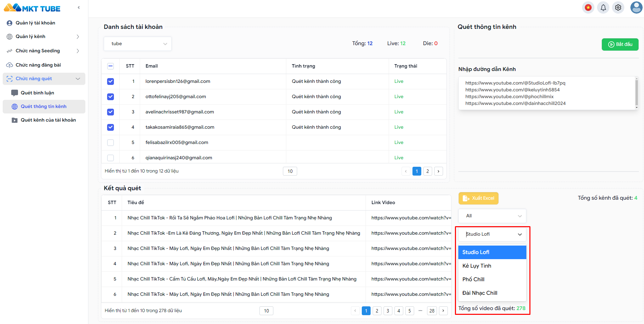Click the Quét thông tin kênh globe icon
Screen dimensions: 644x324
click(15, 107)
